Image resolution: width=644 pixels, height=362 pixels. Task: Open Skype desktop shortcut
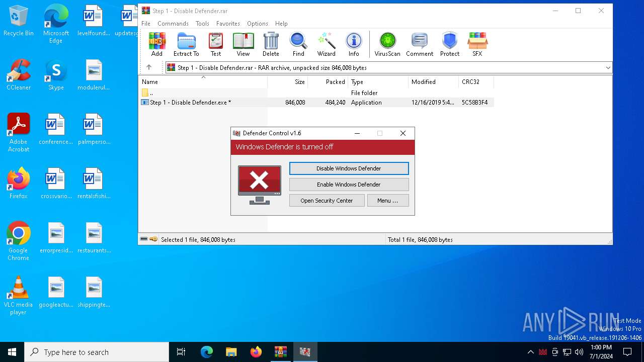point(56,75)
